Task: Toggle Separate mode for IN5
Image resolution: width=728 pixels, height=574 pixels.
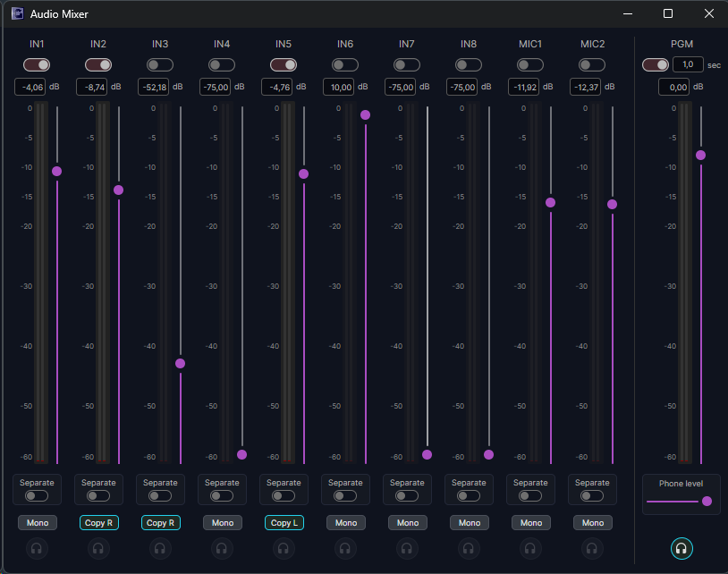Action: point(284,496)
